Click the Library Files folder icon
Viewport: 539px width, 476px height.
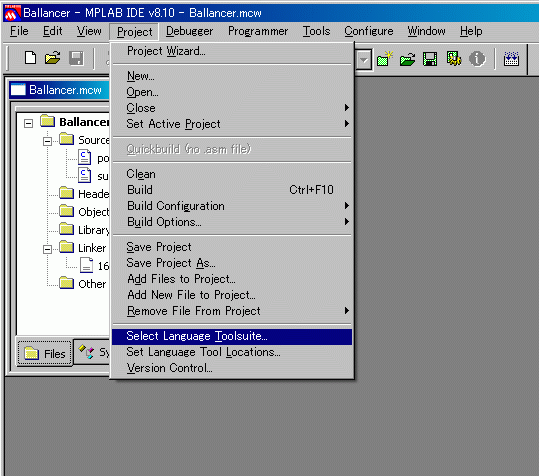point(66,229)
